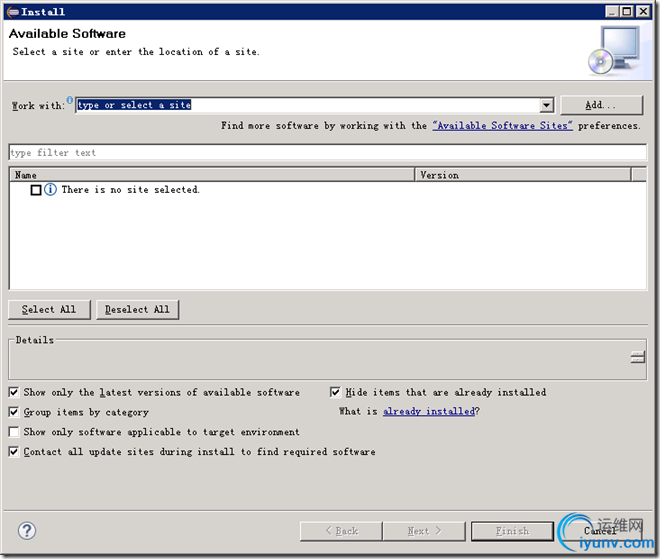Click the Back button
This screenshot has height=559, width=660.
(x=341, y=531)
